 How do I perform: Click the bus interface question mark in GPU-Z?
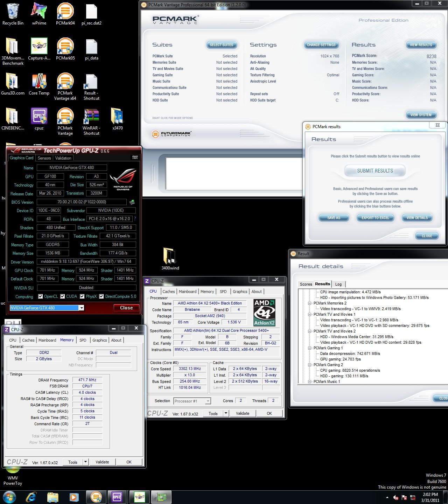(135, 219)
